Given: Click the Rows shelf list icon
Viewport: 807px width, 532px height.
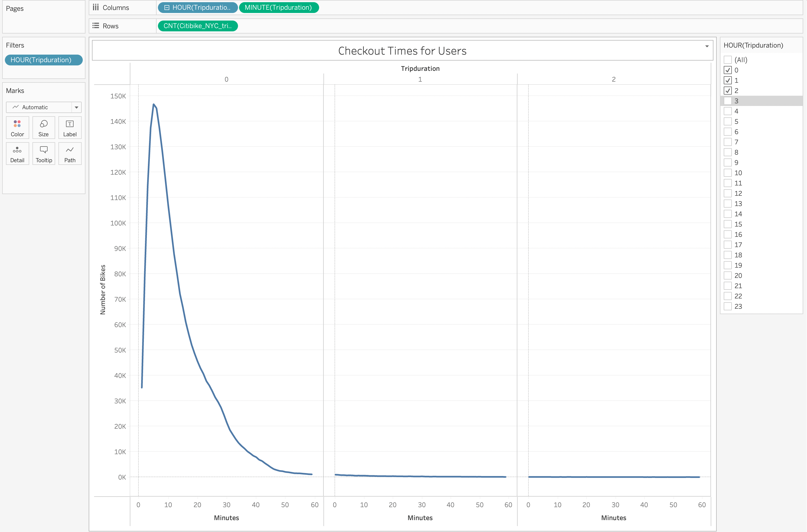Looking at the screenshot, I should [x=95, y=25].
